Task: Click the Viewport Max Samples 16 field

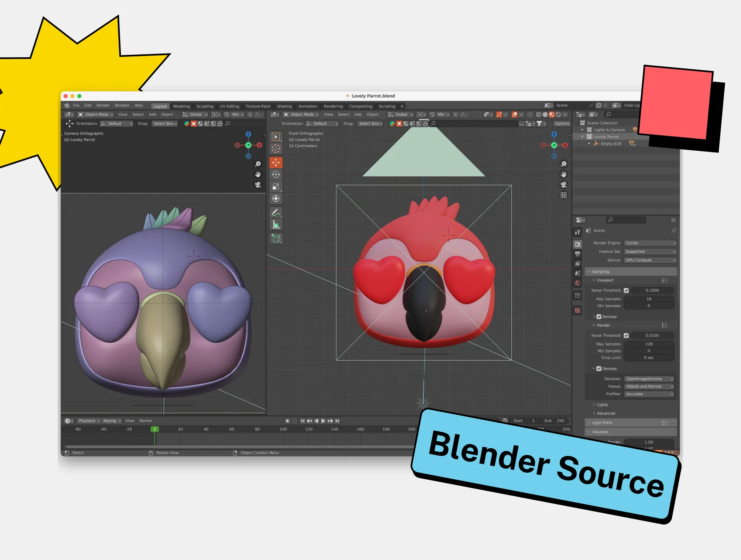Action: (649, 299)
